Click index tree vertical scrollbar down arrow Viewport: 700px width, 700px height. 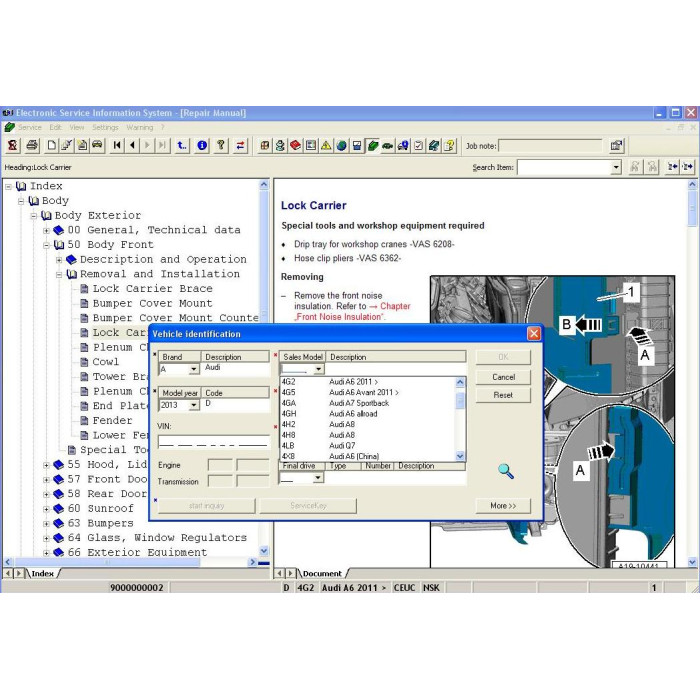click(x=264, y=550)
